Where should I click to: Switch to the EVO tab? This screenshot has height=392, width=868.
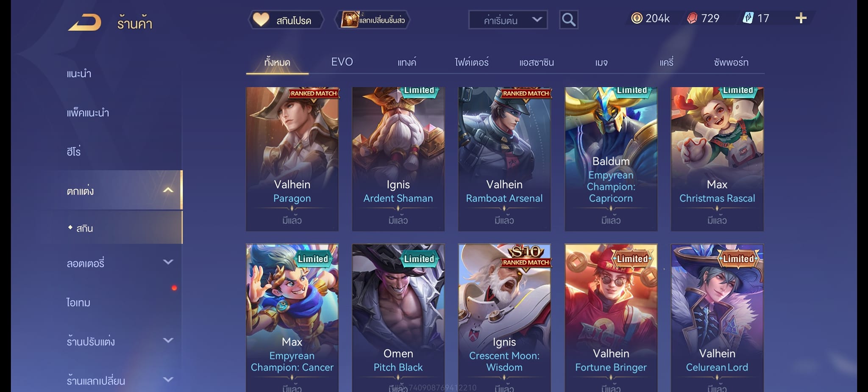pos(342,62)
